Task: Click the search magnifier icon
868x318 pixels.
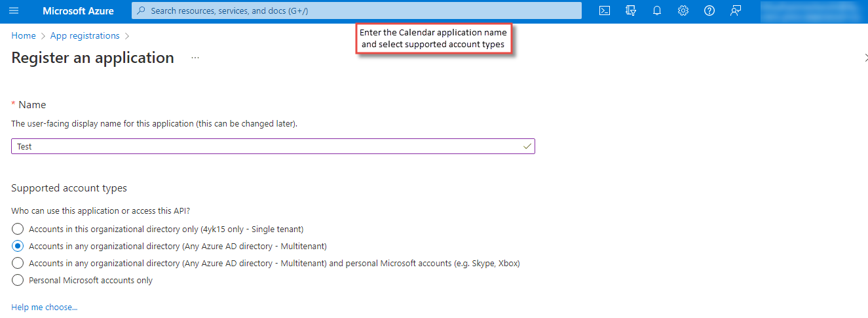Action: coord(142,10)
